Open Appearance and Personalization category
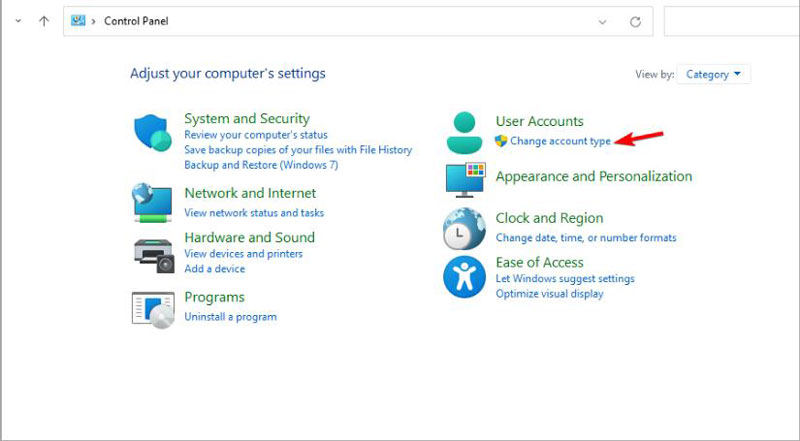Image resolution: width=800 pixels, height=441 pixels. click(594, 177)
